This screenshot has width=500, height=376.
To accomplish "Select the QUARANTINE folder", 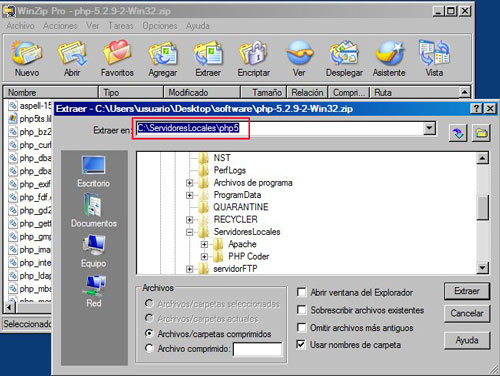I will [x=241, y=207].
